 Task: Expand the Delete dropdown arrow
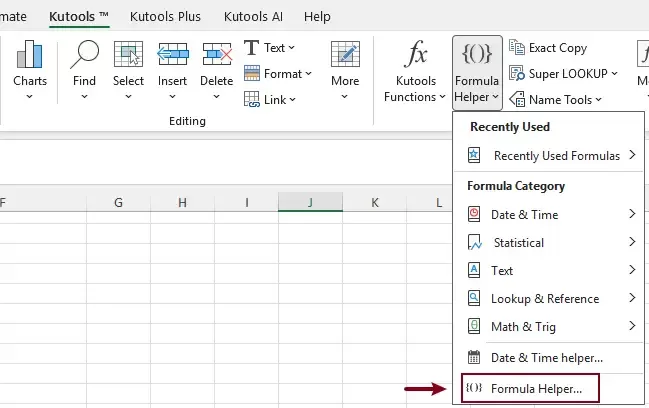[x=216, y=97]
